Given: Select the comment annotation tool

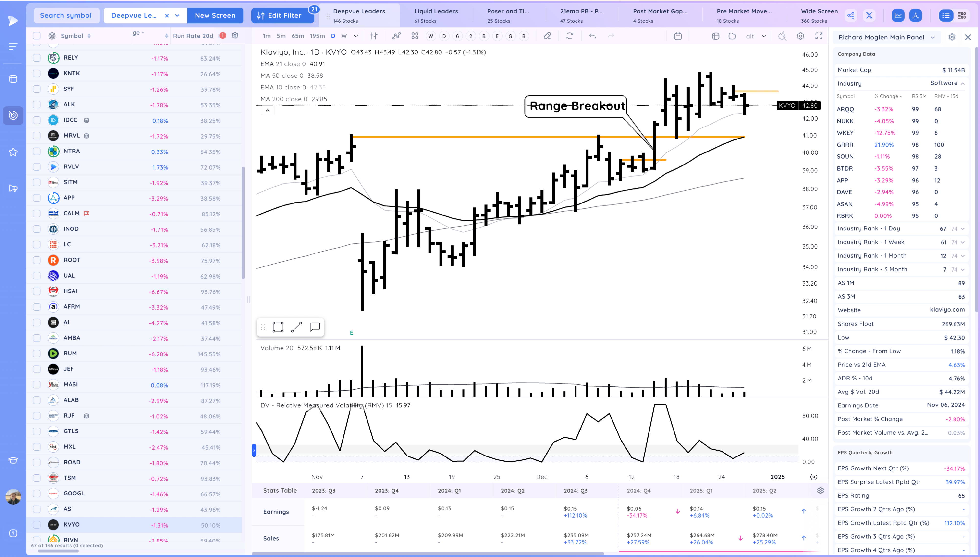Looking at the screenshot, I should click(315, 327).
